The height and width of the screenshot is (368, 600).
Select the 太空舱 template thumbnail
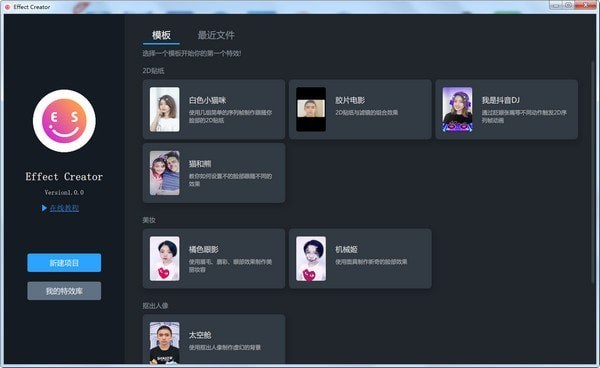(165, 342)
